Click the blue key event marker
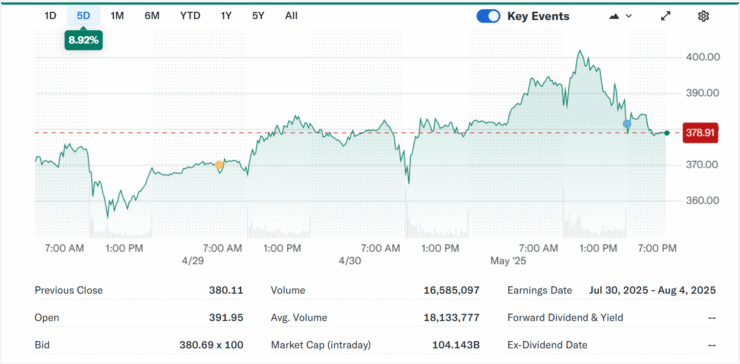 pyautogui.click(x=627, y=124)
